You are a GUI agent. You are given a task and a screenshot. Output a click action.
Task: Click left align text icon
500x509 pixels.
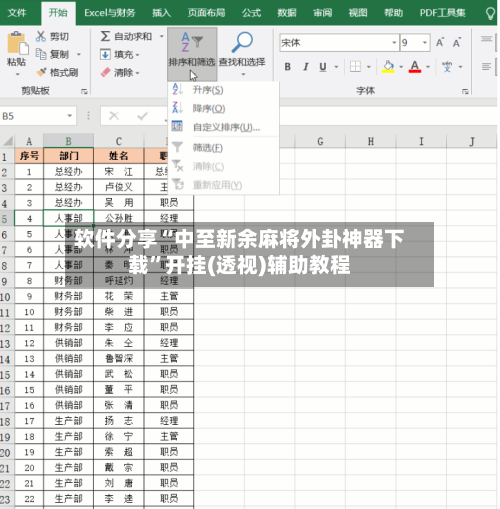point(486,67)
